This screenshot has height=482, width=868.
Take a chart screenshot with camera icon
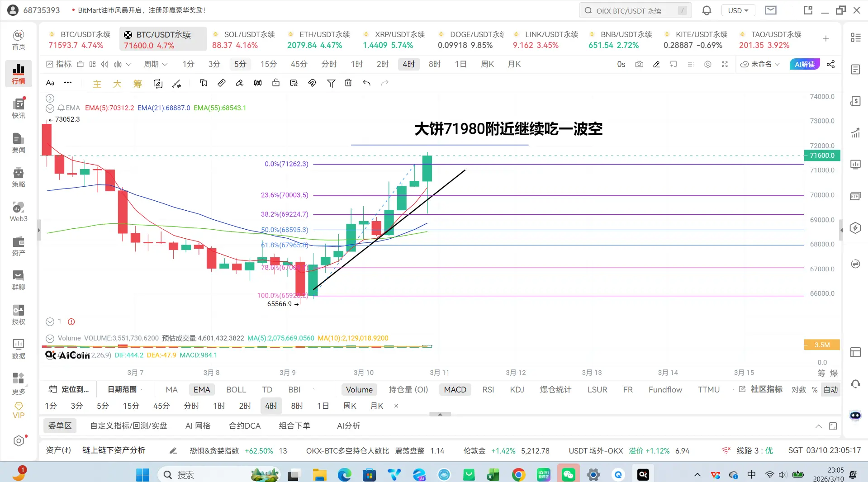point(639,64)
